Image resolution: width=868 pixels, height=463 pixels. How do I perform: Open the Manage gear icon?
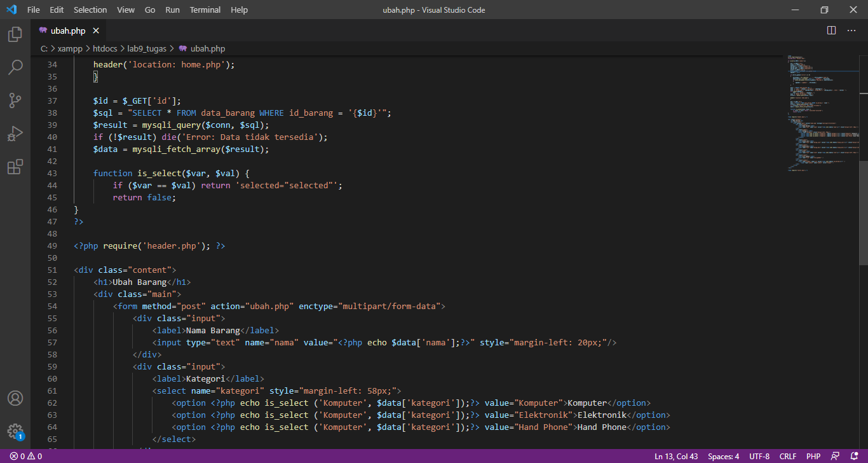(x=15, y=431)
